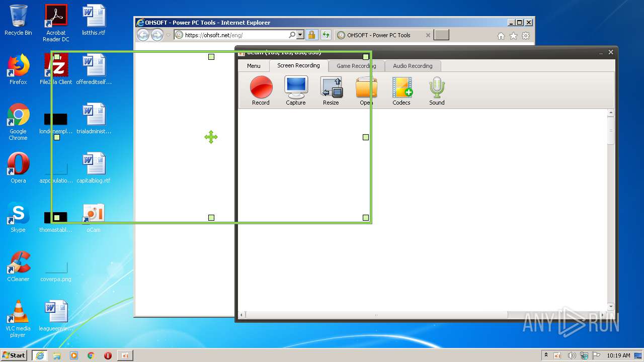The width and height of the screenshot is (644, 362).
Task: Click the Internet Explorer forward button
Action: pyautogui.click(x=157, y=35)
